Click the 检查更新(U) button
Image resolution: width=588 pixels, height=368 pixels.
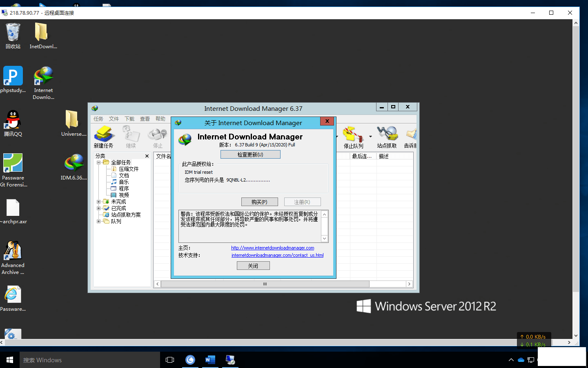(x=250, y=155)
